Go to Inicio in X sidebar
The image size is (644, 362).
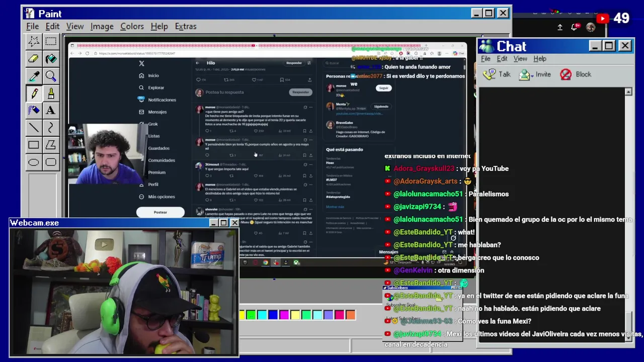tap(149, 75)
